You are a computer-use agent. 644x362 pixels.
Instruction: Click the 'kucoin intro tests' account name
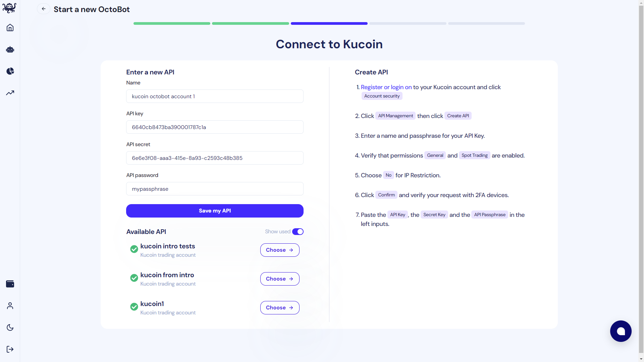(x=168, y=246)
